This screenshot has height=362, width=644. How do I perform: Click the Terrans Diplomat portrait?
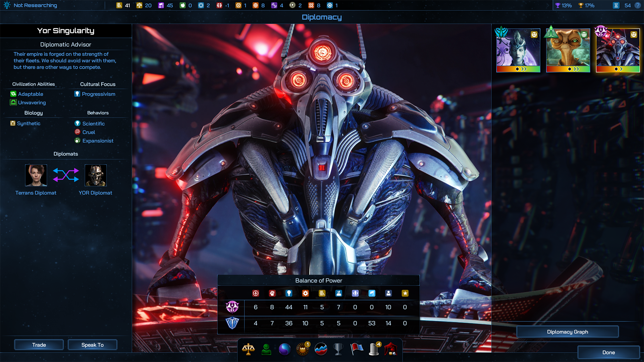click(36, 175)
